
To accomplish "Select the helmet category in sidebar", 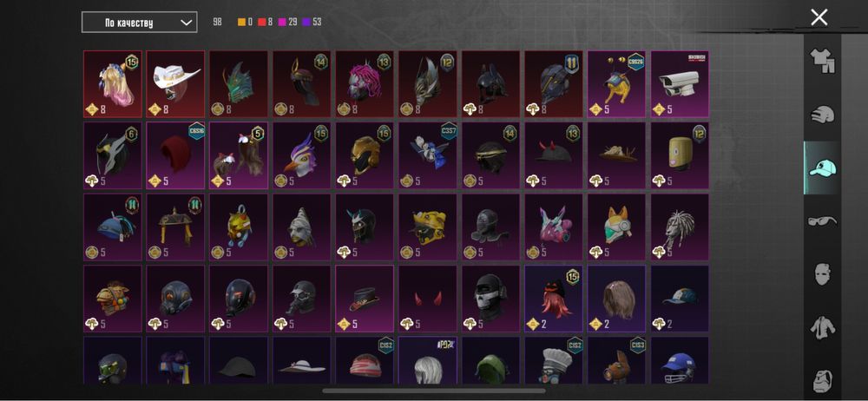I will click(x=821, y=115).
